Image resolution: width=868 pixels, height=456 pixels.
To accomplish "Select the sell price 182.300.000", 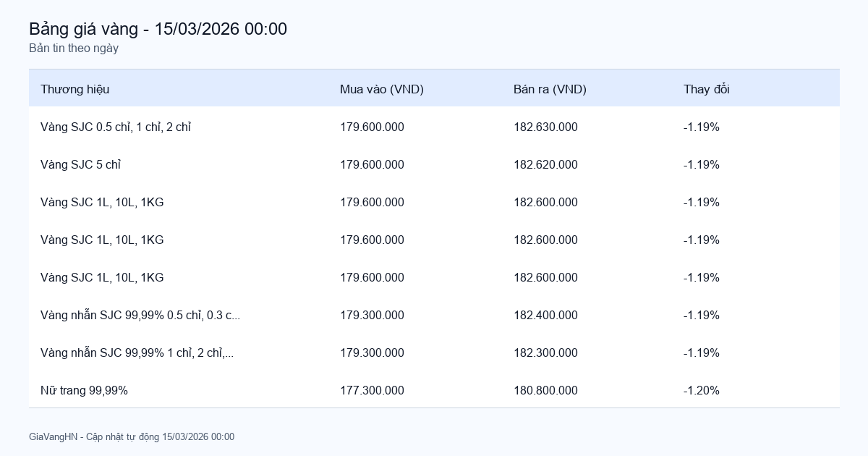I will point(545,353).
